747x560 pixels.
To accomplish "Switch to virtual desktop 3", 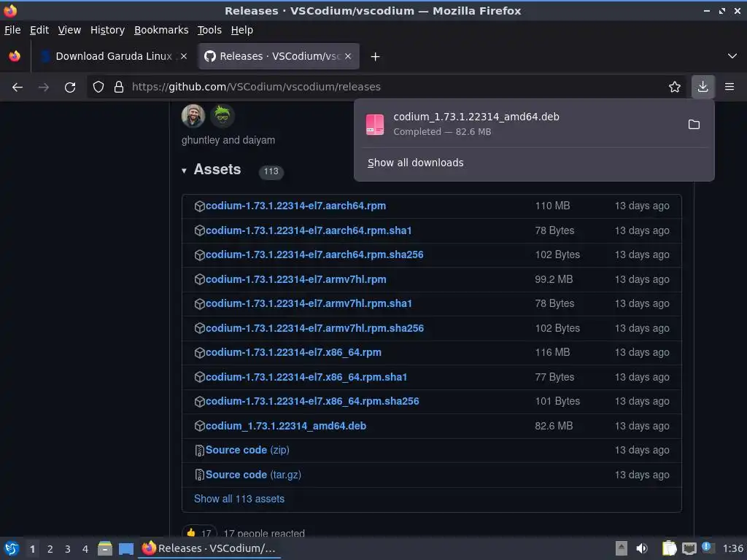I will (68, 549).
